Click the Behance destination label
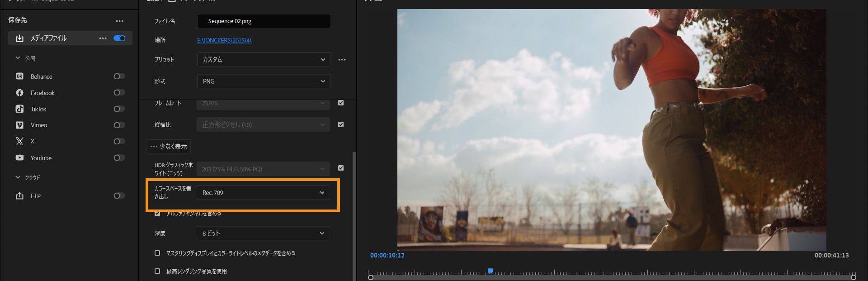 click(41, 76)
